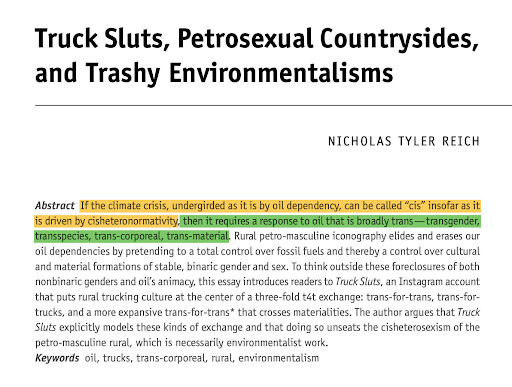Click the keyword "environmentalism"
Image resolution: width=512 pixels, height=387 pixels.
279,358
